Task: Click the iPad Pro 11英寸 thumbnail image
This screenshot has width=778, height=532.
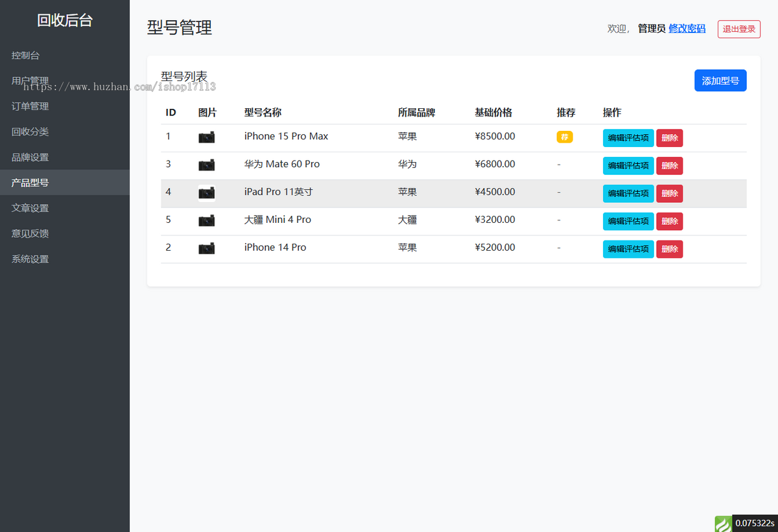Action: pyautogui.click(x=207, y=193)
